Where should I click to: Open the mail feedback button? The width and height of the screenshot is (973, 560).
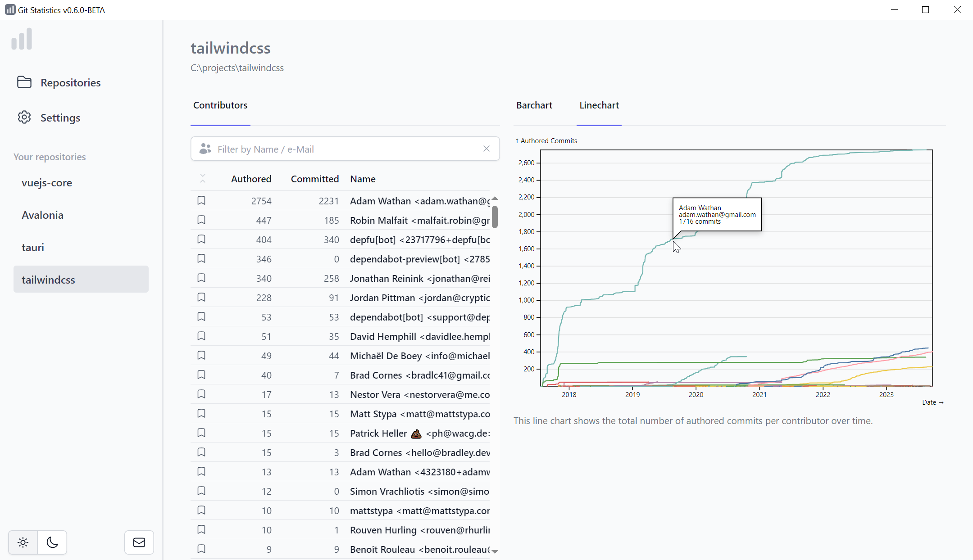click(x=139, y=542)
